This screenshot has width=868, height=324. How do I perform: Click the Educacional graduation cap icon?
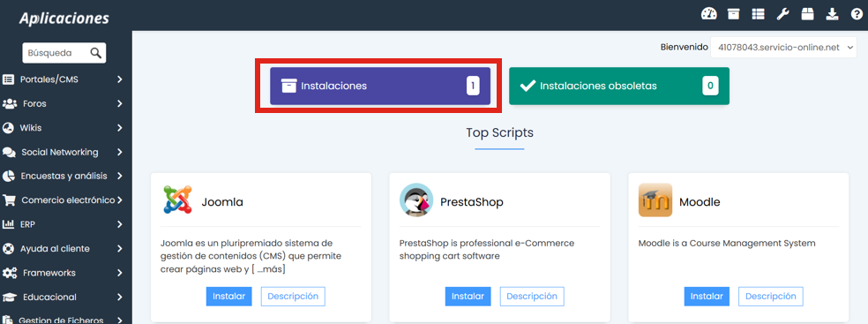tap(9, 298)
